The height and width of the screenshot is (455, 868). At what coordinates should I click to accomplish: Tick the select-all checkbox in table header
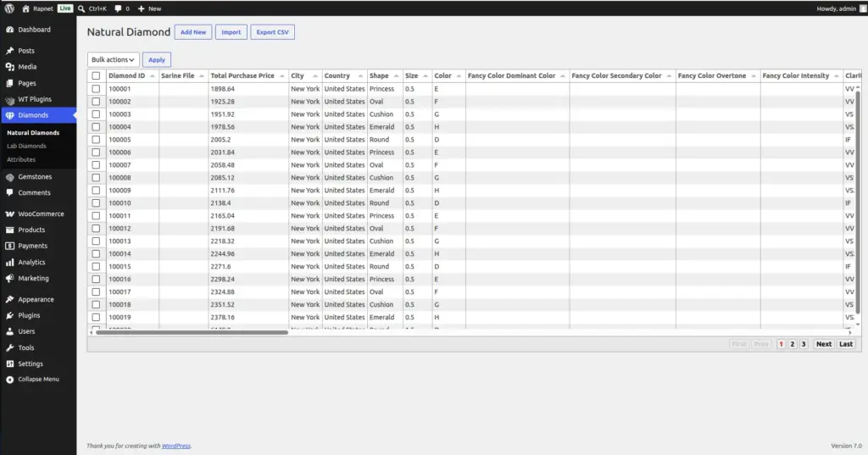96,76
